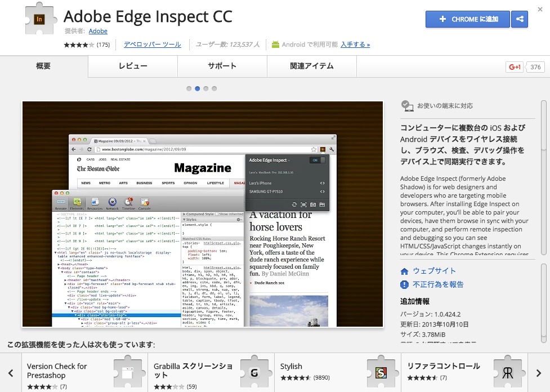550x392 pixels.
Task: Click the Android icon near 利用可能 text
Action: [275, 44]
